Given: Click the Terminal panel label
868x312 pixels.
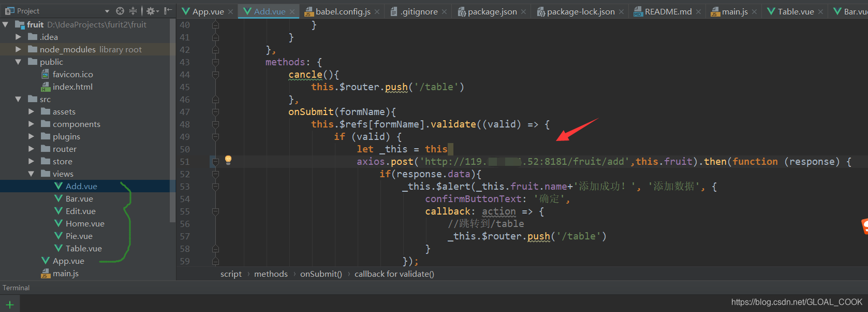Looking at the screenshot, I should click(x=16, y=288).
